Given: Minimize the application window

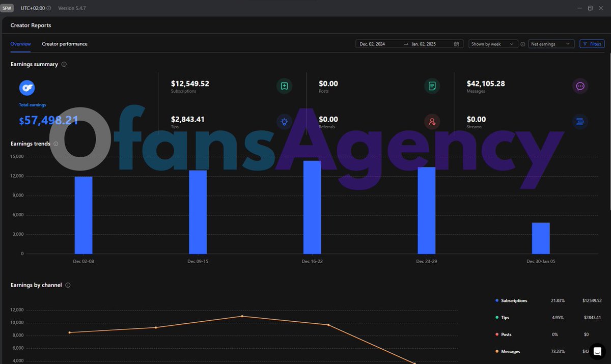Looking at the screenshot, I should (579, 8).
